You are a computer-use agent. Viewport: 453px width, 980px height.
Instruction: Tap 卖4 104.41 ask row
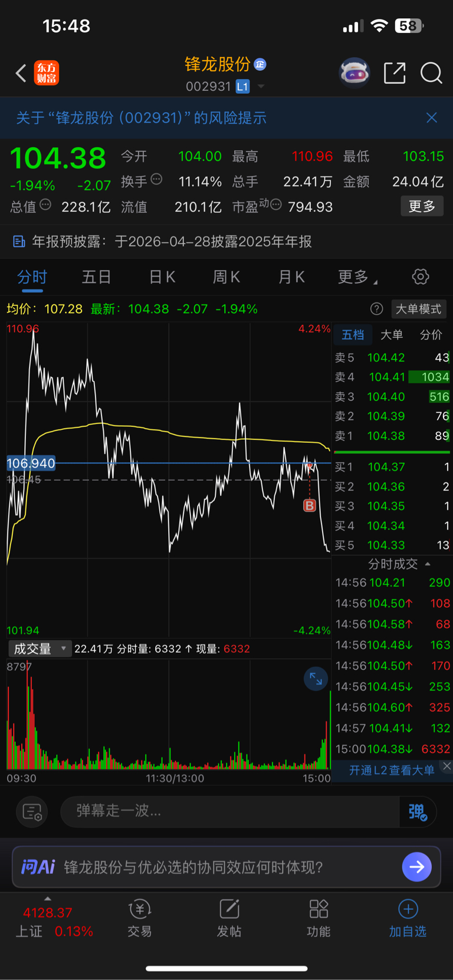[x=392, y=377]
